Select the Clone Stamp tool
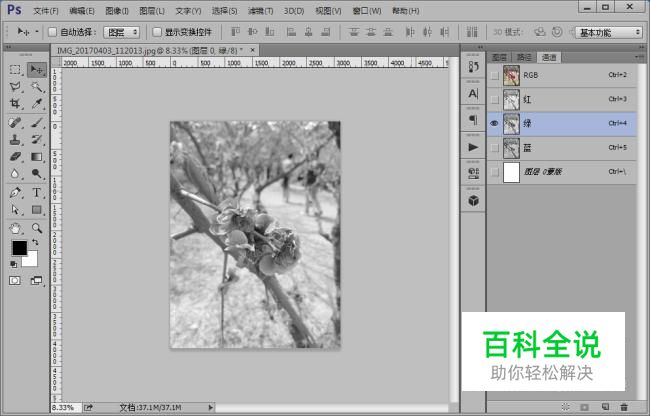Viewport: 650px width, 416px height. (x=15, y=140)
